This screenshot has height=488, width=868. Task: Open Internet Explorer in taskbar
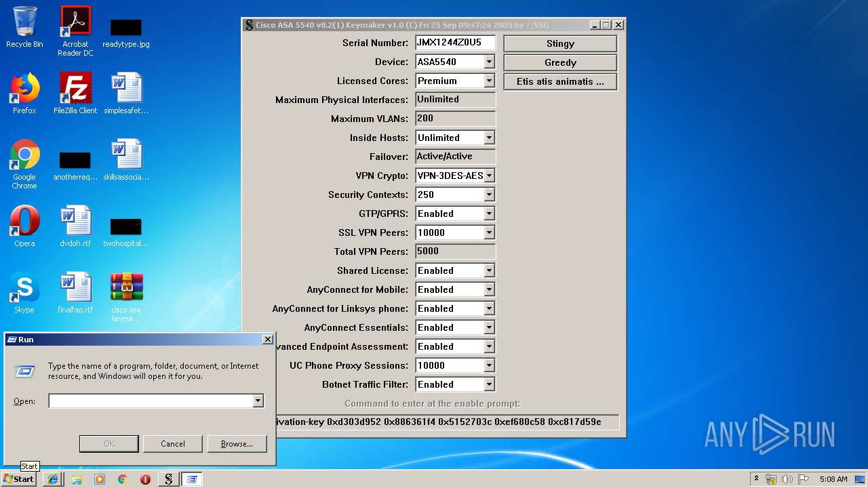[53, 479]
